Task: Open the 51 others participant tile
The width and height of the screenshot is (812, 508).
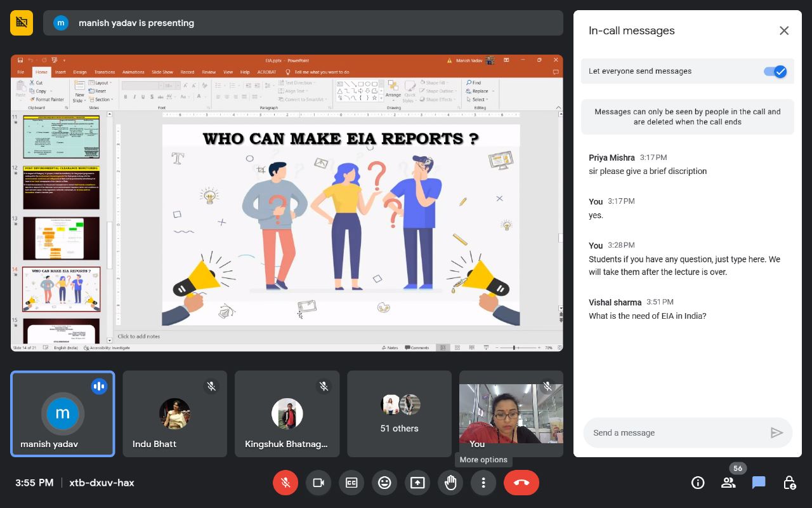Action: (399, 414)
